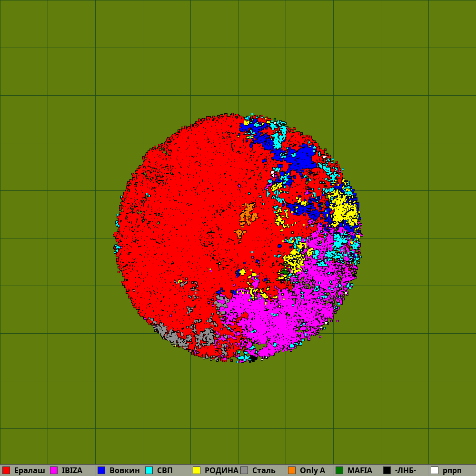Viewport: 476px width, 476px height.
Task: Click the black -ЛНБ- legend swatch
Action: coord(387,470)
